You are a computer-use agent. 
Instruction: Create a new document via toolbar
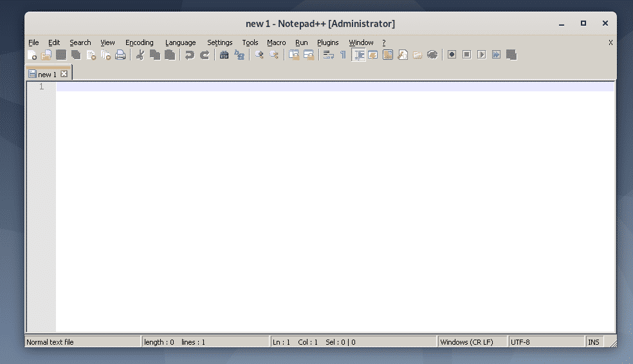[x=32, y=55]
